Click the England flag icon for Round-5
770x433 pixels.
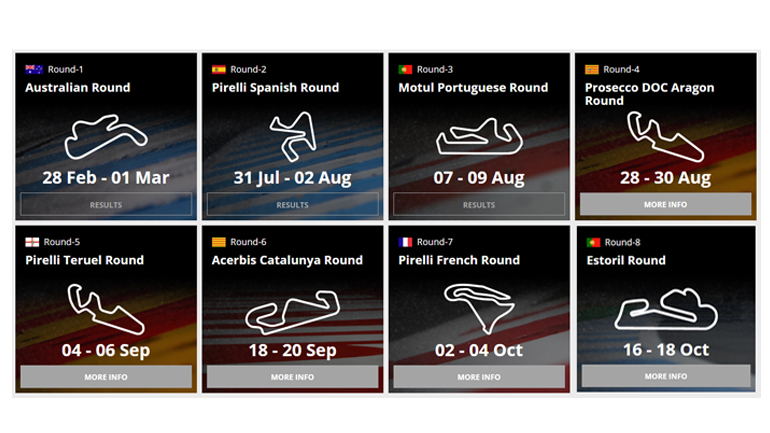33,242
